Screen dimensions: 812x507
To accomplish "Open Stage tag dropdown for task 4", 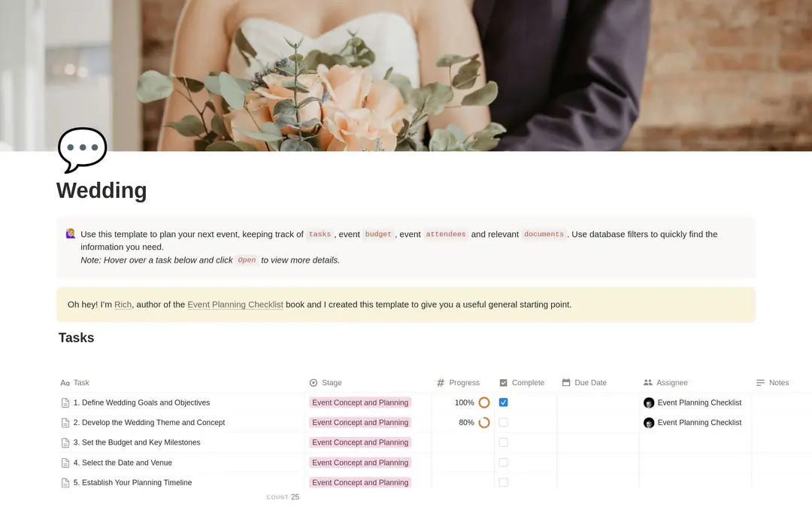I will pyautogui.click(x=360, y=463).
